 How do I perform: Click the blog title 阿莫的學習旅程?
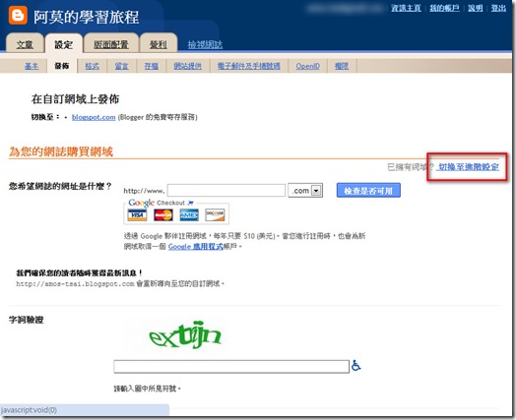point(87,17)
